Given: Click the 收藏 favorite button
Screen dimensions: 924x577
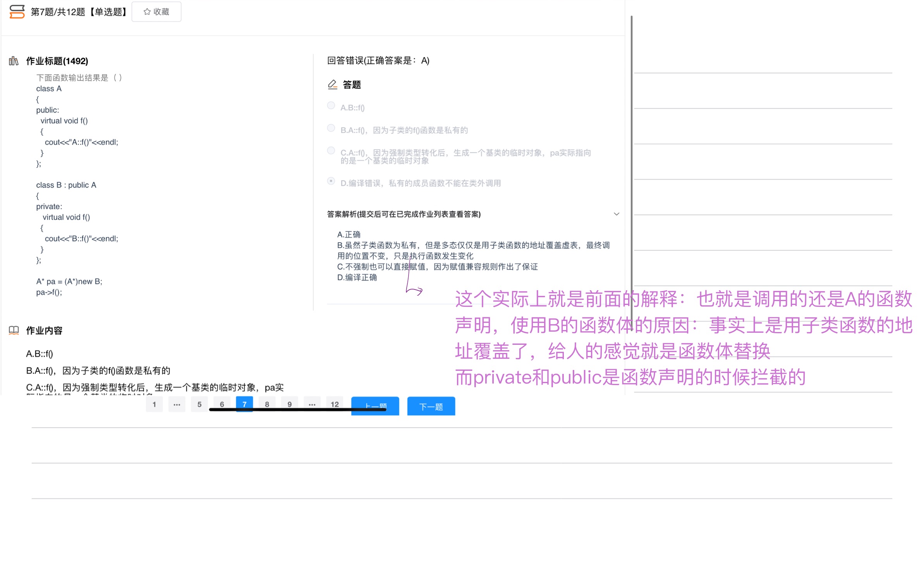Looking at the screenshot, I should point(156,12).
